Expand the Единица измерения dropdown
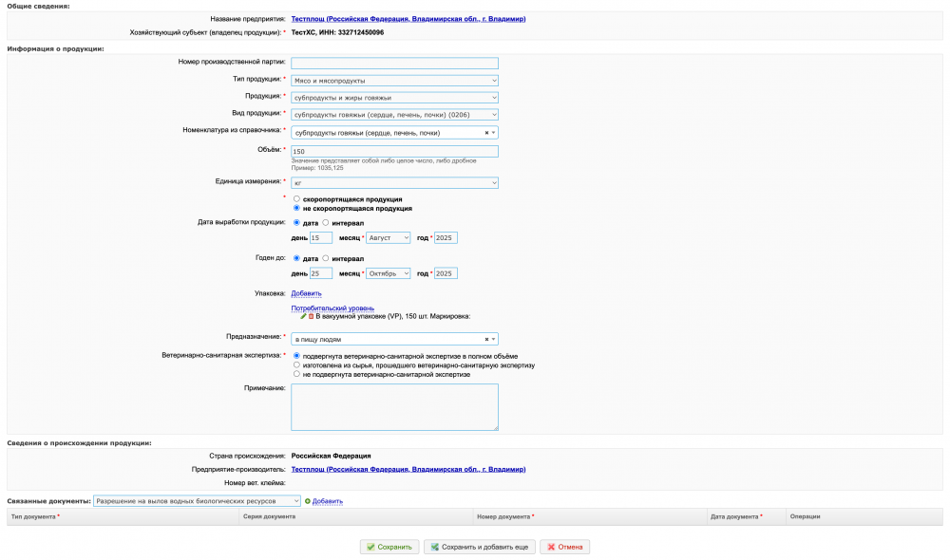950x560 pixels. [x=394, y=182]
